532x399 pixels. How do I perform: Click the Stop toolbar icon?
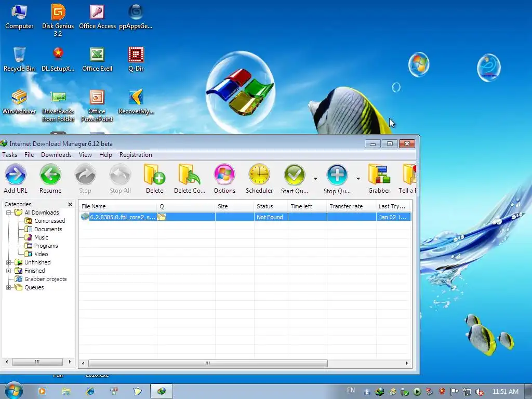[85, 179]
